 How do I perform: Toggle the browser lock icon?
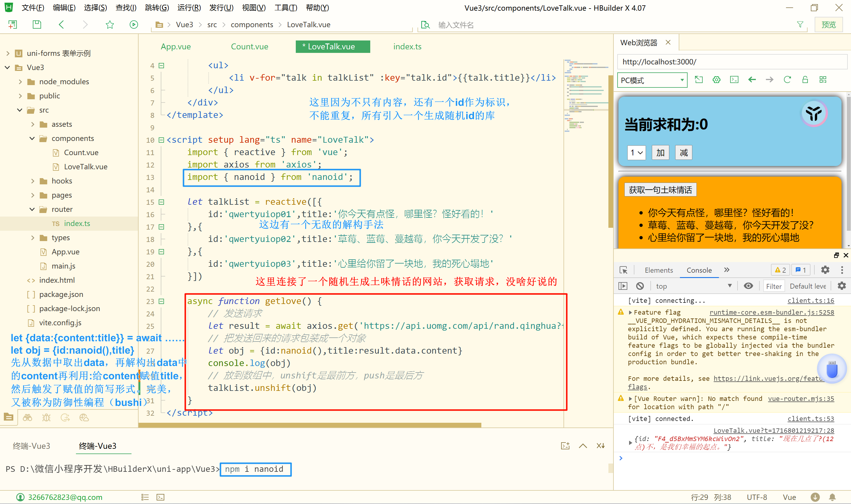point(805,80)
